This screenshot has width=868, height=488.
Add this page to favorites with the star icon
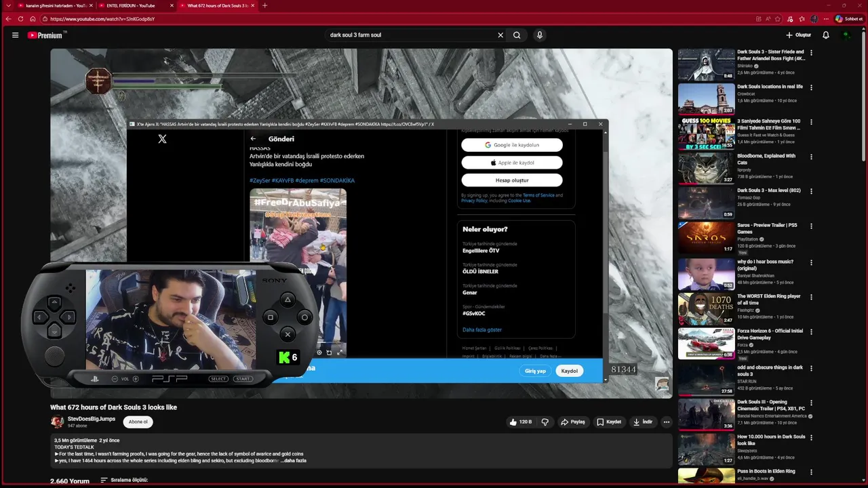coord(778,19)
